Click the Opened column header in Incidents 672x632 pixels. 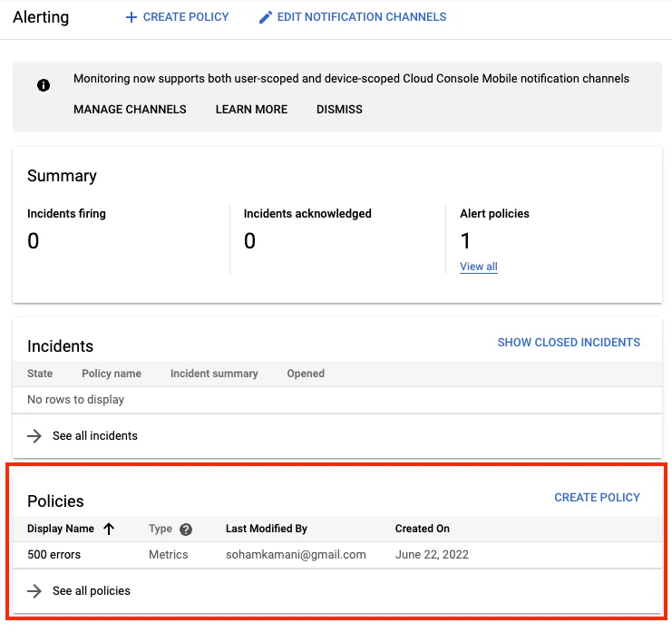(x=306, y=374)
